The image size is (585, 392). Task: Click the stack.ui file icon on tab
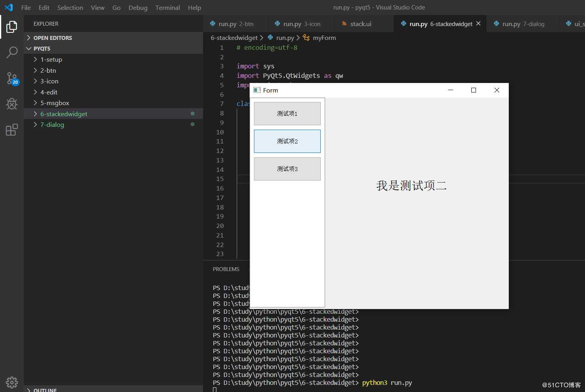coord(344,24)
